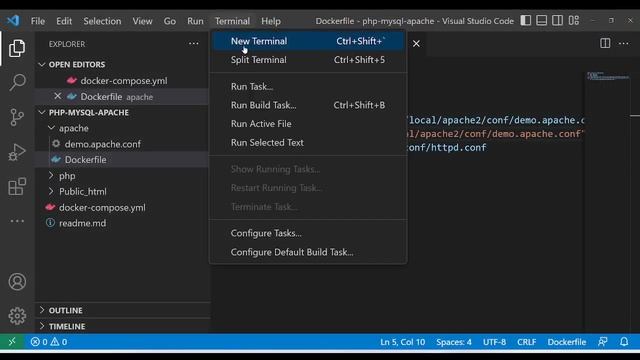Open the Selection menu

[x=102, y=21]
